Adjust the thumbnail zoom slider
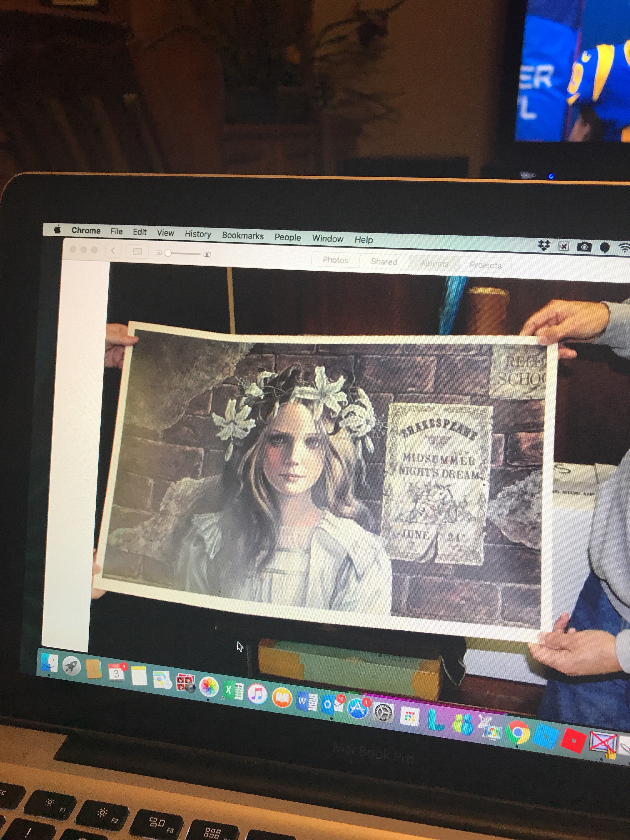630x840 pixels. point(183,253)
